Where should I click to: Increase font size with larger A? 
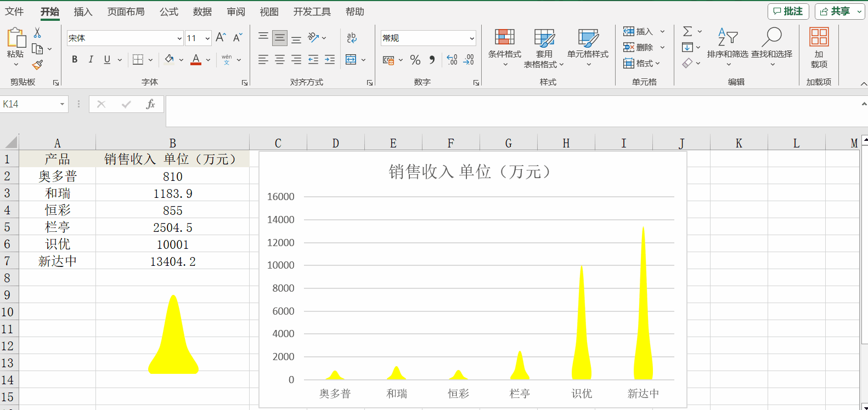[x=221, y=37]
